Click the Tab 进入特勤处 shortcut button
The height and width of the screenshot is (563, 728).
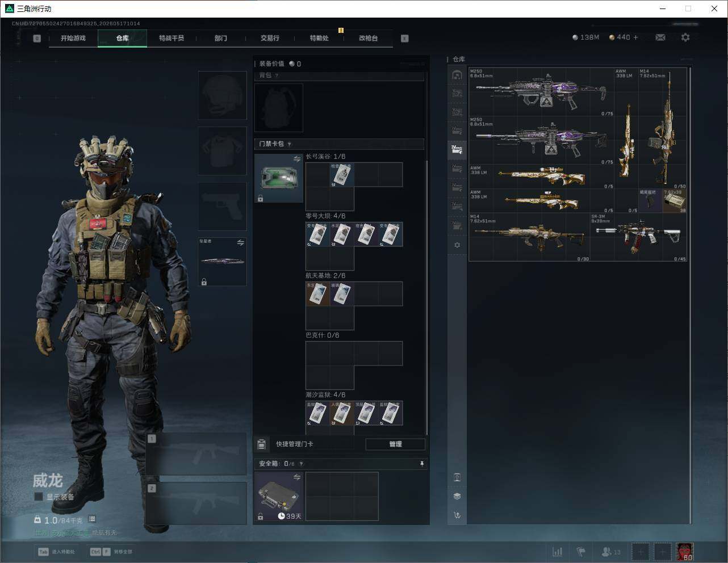click(57, 552)
